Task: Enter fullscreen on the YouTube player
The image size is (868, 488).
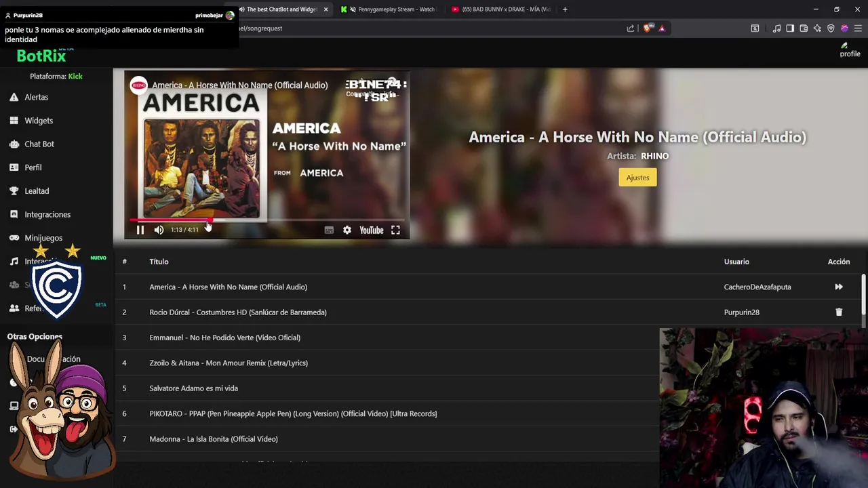Action: (395, 230)
